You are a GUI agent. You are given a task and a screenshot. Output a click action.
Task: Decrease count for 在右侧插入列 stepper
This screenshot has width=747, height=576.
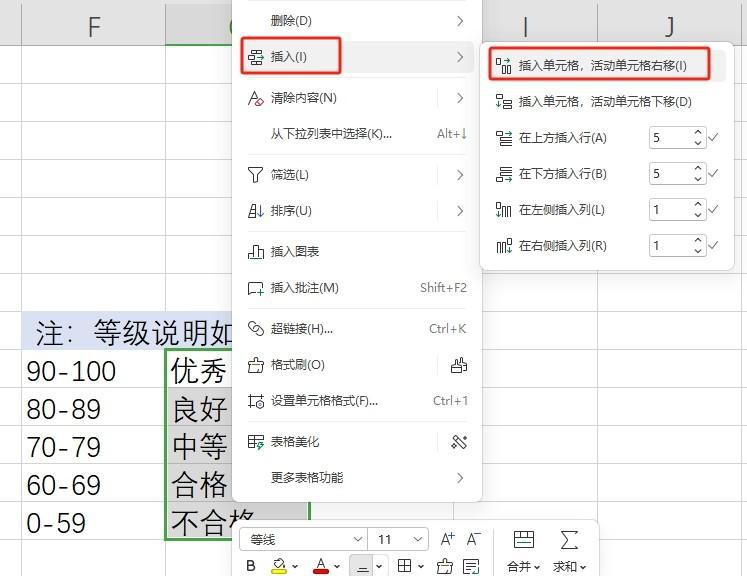coord(698,251)
